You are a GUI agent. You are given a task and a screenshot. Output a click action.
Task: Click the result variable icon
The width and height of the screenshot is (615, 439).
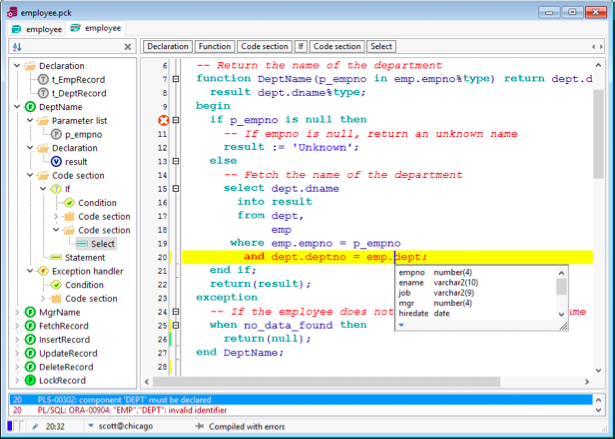click(56, 162)
